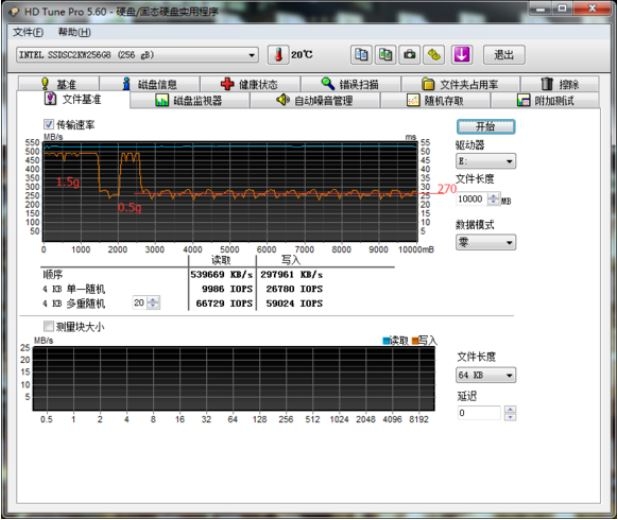Switch to the 基准 tab
This screenshot has height=520, width=618.
point(59,84)
